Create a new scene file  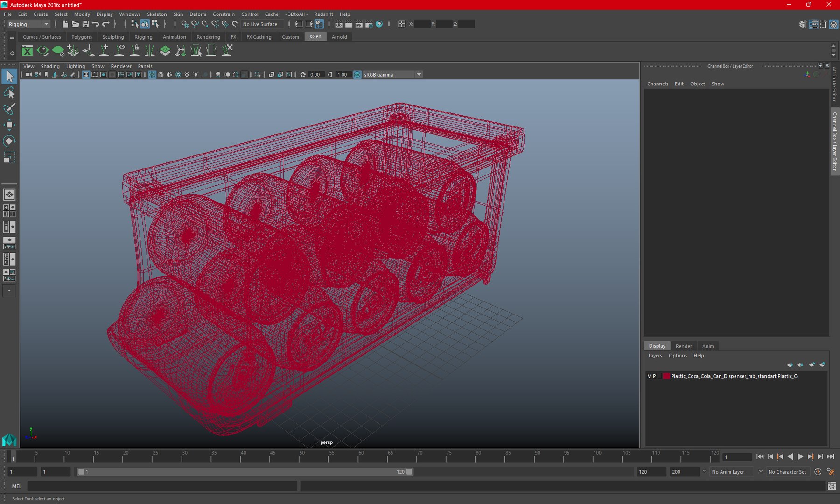pyautogui.click(x=65, y=24)
